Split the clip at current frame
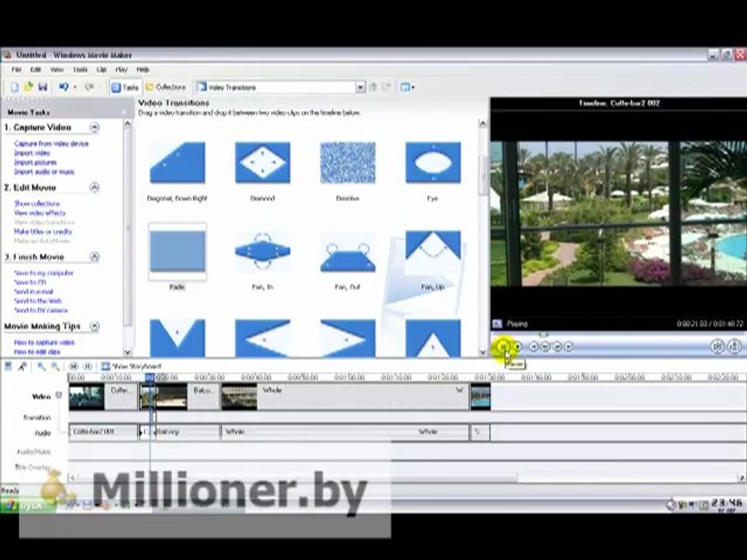 [x=717, y=346]
